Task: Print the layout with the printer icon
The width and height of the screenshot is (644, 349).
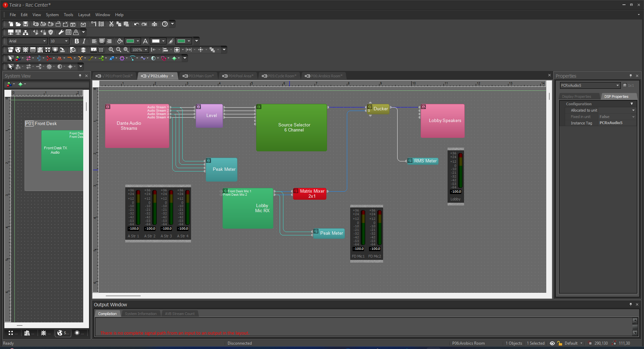Action: click(x=154, y=24)
